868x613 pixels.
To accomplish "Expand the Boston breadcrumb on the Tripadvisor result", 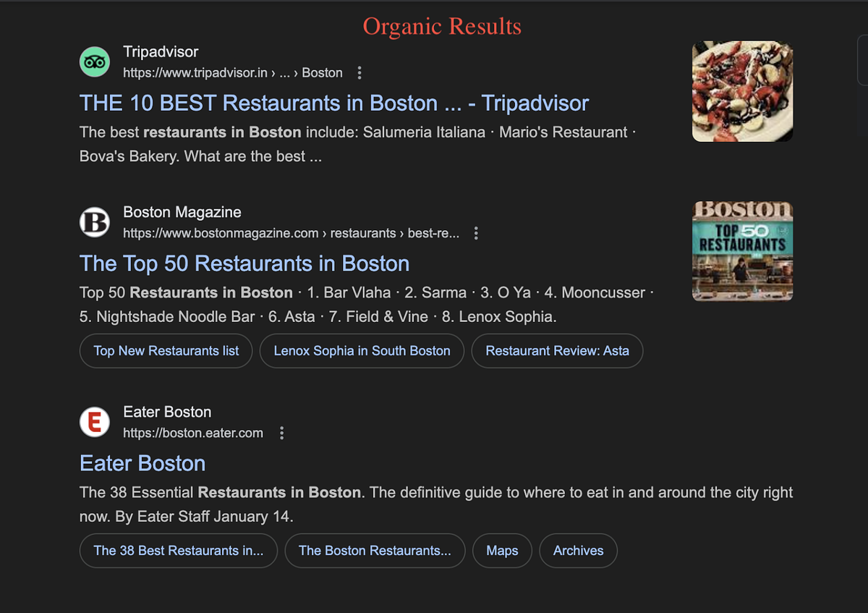I will (322, 72).
